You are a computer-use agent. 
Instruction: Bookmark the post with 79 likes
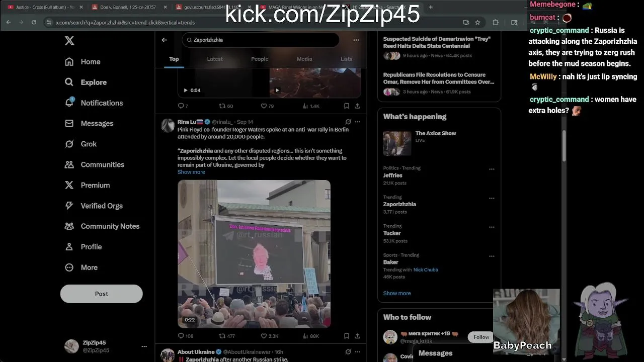[347, 106]
